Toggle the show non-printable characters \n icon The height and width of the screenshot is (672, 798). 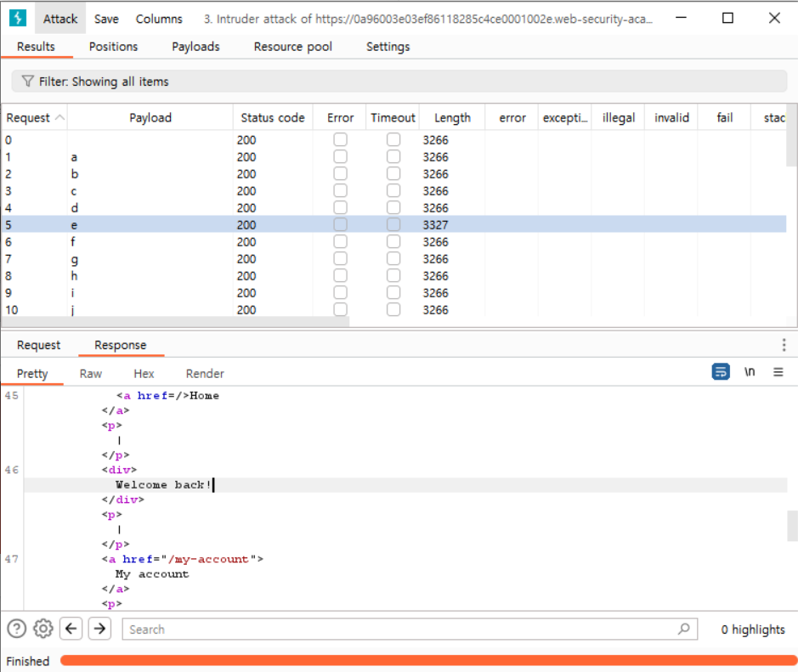coord(750,372)
